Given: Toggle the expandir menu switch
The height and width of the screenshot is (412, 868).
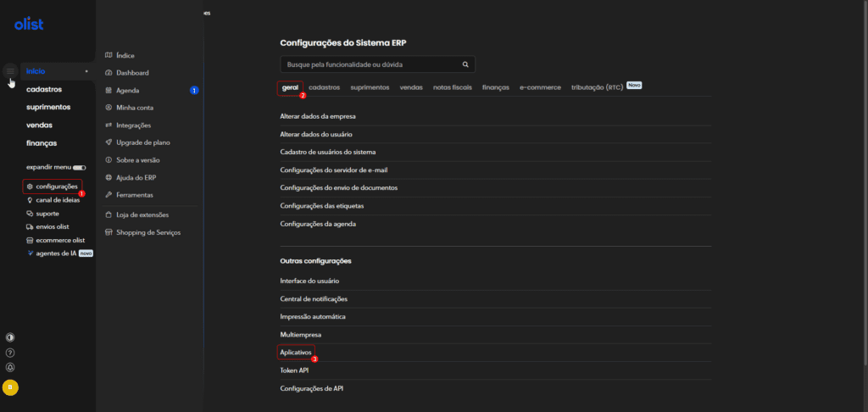Looking at the screenshot, I should click(79, 168).
